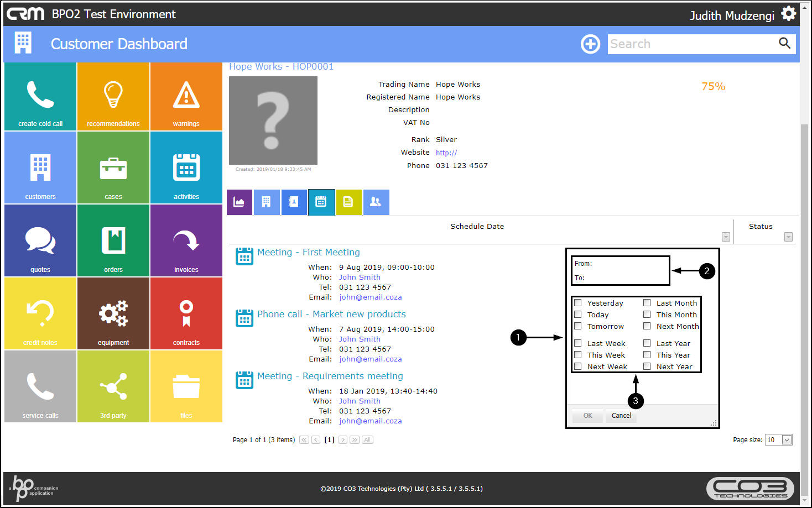Image resolution: width=812 pixels, height=508 pixels.
Task: Open the Status filter dropdown
Action: pos(788,237)
